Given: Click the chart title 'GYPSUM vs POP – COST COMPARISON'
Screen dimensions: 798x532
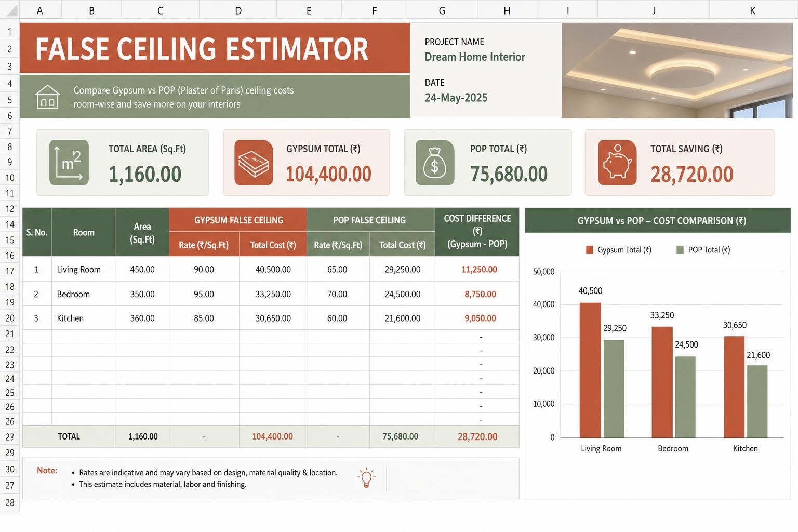Looking at the screenshot, I should click(x=661, y=221).
